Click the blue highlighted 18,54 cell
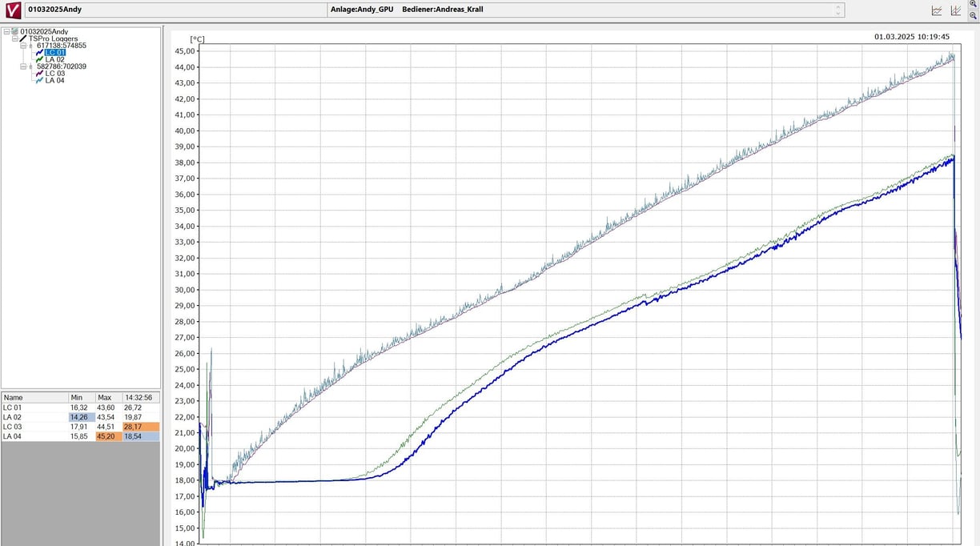 [x=142, y=436]
